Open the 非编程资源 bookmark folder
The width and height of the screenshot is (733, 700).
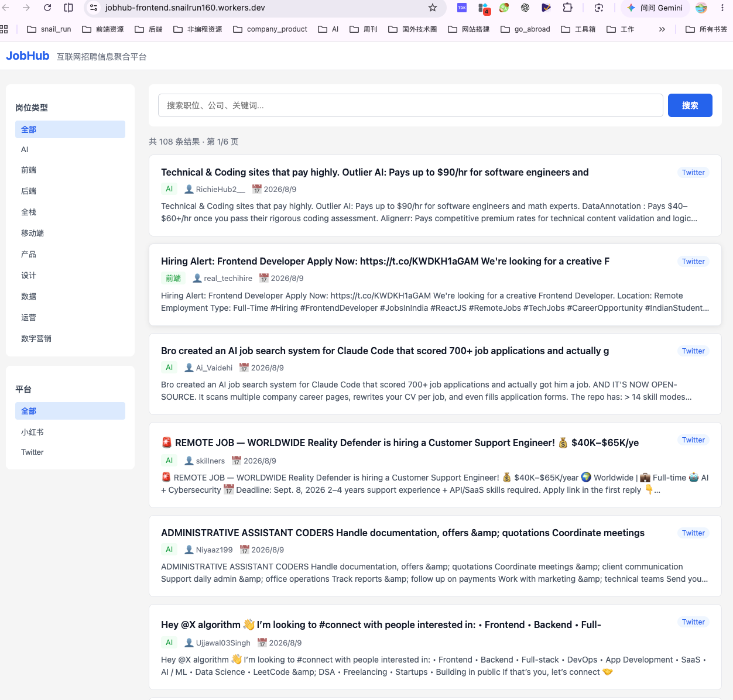(198, 29)
